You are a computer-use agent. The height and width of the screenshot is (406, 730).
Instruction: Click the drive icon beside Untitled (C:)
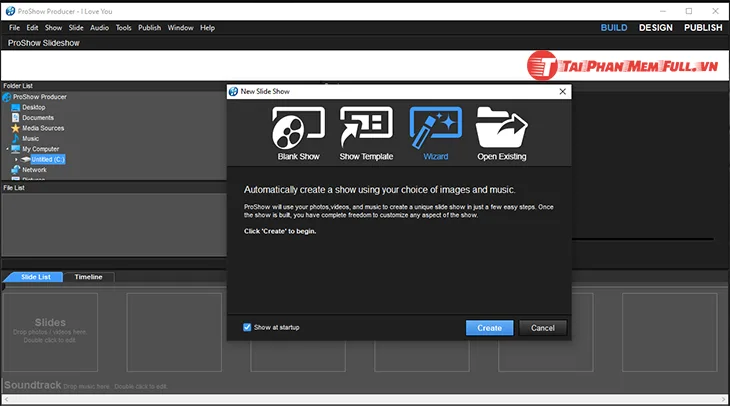(x=25, y=159)
